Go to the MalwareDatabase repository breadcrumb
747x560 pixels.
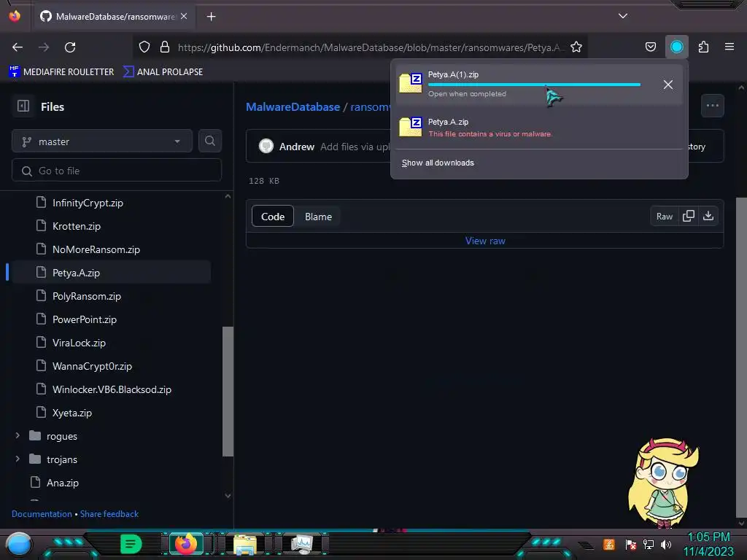pos(293,106)
